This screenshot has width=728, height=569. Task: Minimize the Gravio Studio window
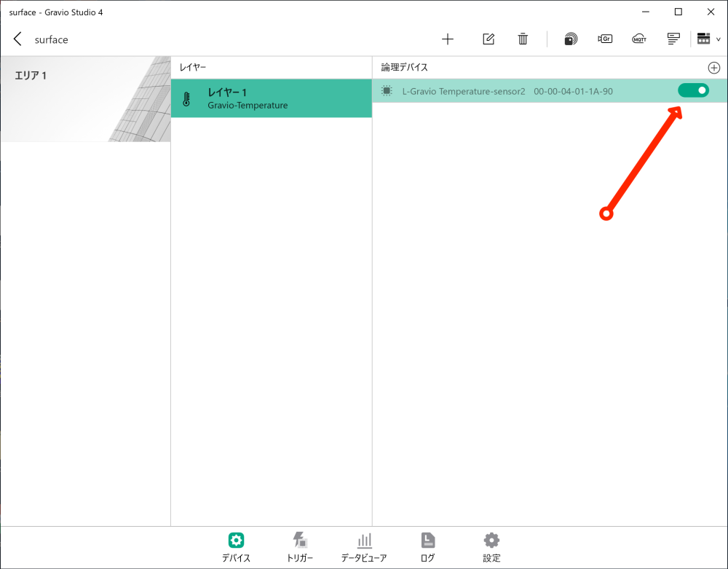pyautogui.click(x=645, y=12)
